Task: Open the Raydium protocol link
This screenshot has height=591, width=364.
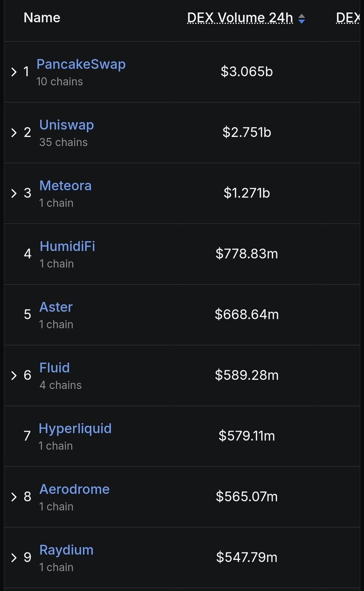Action: click(x=66, y=550)
